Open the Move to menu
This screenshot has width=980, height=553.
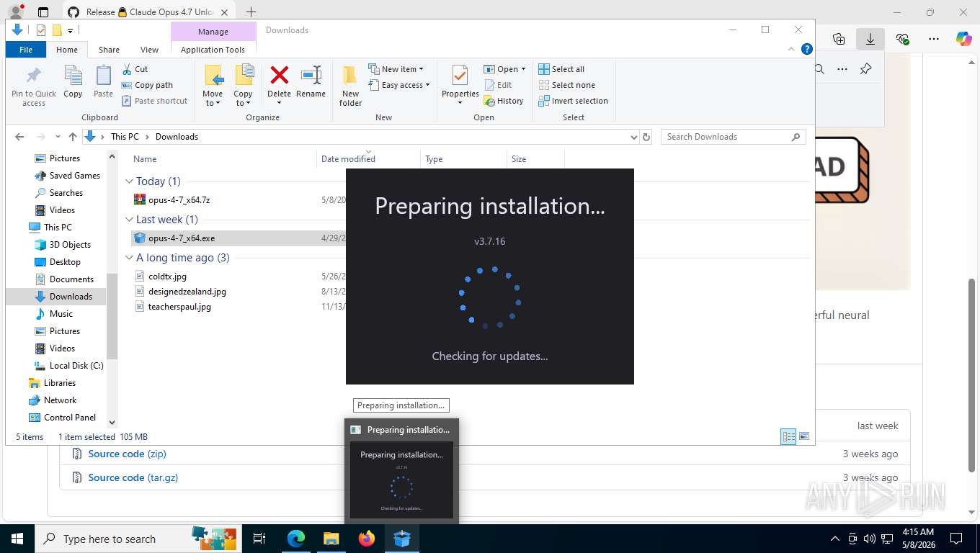213,86
